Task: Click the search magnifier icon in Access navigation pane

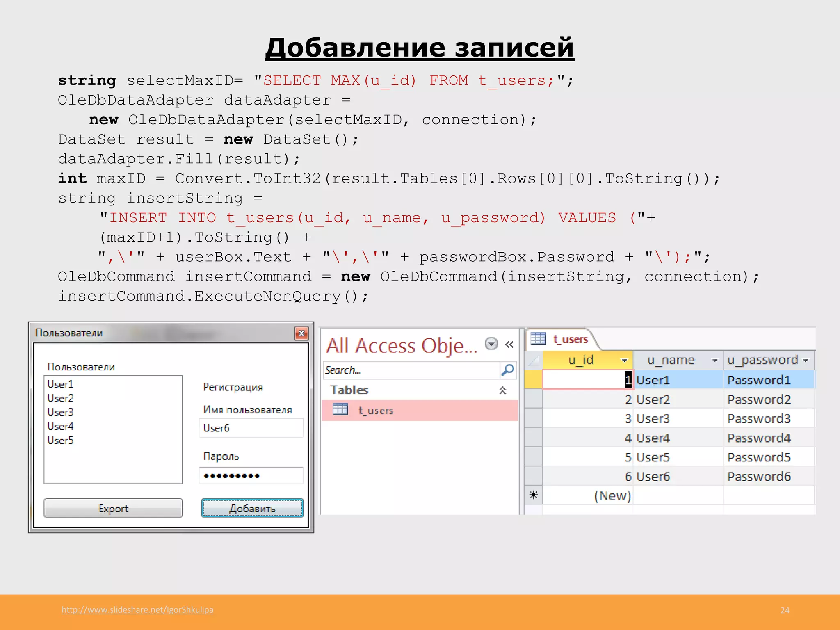Action: pos(508,370)
